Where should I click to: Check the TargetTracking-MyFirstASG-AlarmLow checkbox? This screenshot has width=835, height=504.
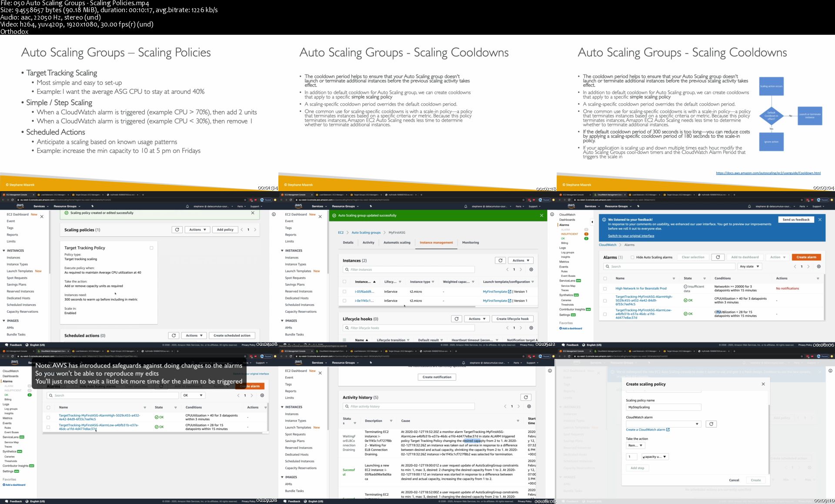tap(48, 427)
